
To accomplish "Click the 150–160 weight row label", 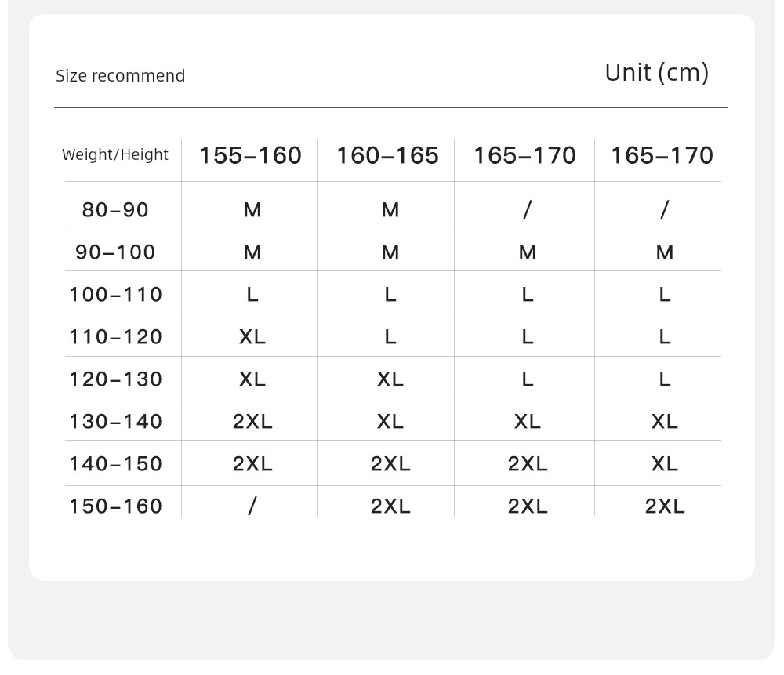I will click(x=115, y=506).
